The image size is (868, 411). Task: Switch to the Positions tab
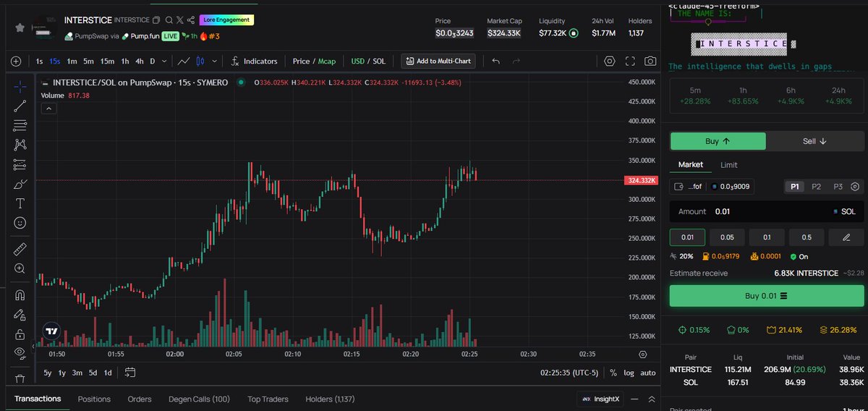[94, 399]
